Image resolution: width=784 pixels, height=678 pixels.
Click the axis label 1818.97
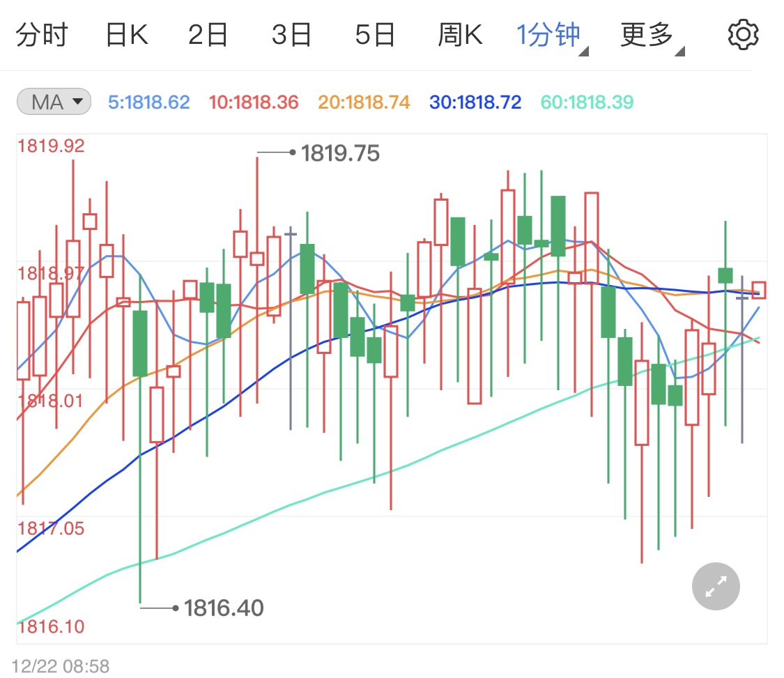click(51, 274)
